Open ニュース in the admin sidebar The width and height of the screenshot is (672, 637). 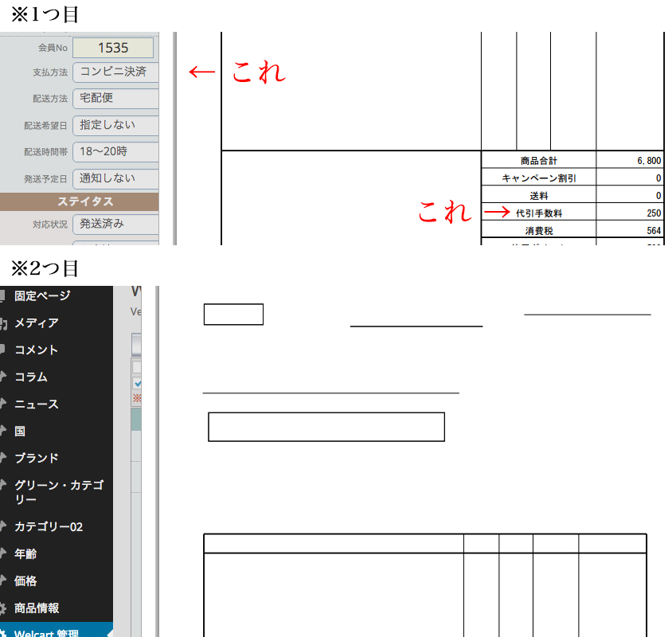36,404
